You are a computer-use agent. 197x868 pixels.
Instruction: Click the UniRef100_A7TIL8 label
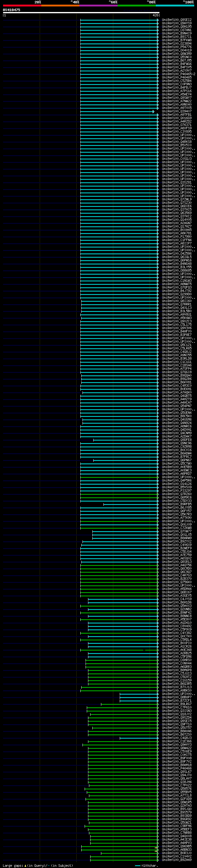[177, 795]
